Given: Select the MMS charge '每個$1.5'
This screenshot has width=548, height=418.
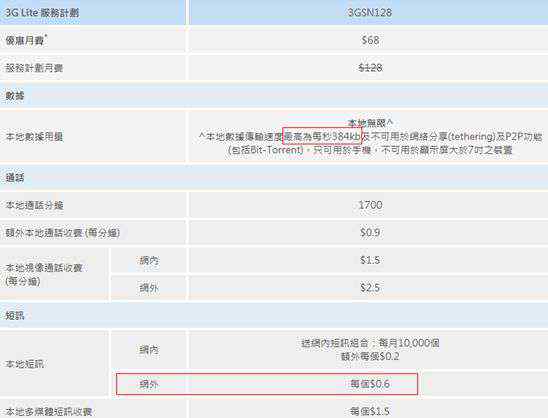Looking at the screenshot, I should click(x=370, y=412).
